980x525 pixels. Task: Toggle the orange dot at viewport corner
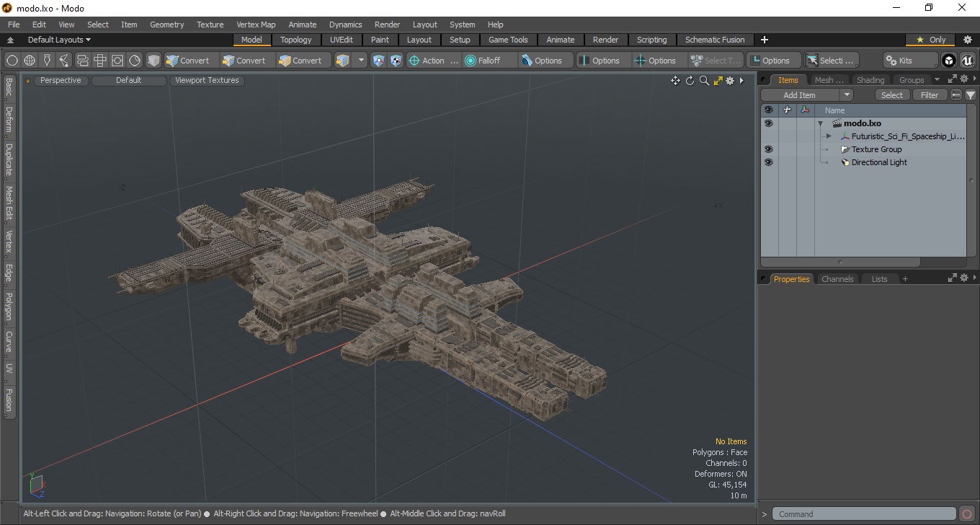click(x=28, y=81)
